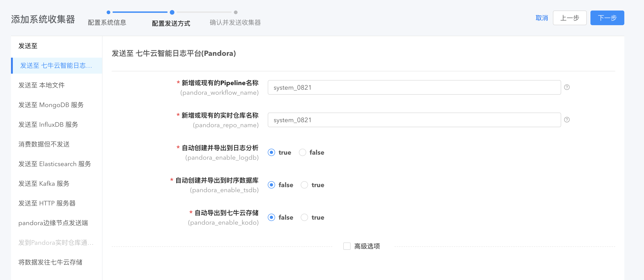Click the 自动创建并导出到日志分析 label
Screen dimensions: 644x280
click(220, 148)
